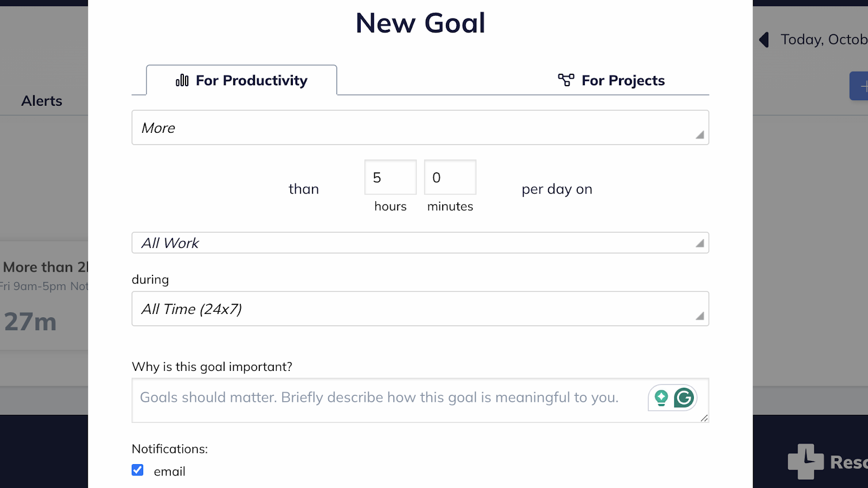Screen dimensions: 868x488
Task: Click the RescueTime cross logo icon
Action: point(806,461)
